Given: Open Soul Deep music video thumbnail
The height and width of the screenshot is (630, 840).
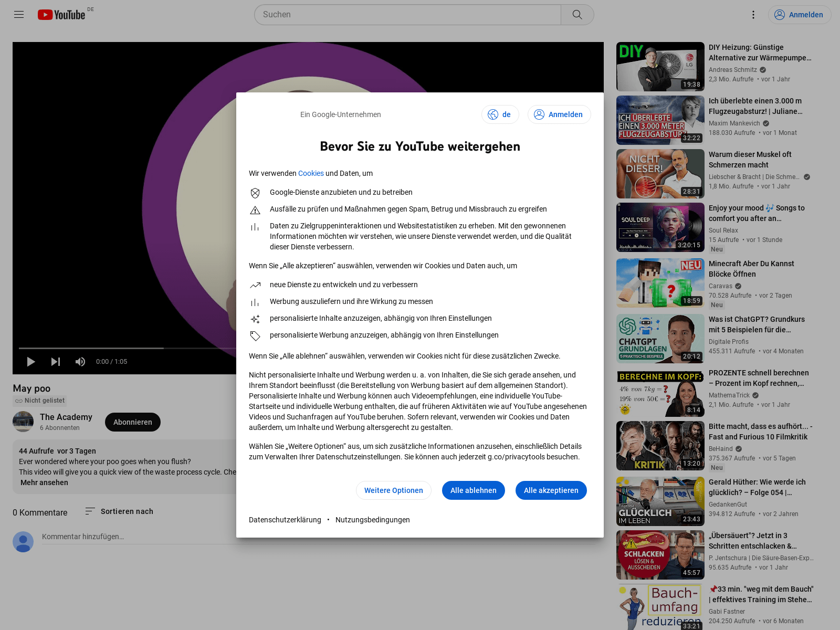Looking at the screenshot, I should click(x=660, y=227).
